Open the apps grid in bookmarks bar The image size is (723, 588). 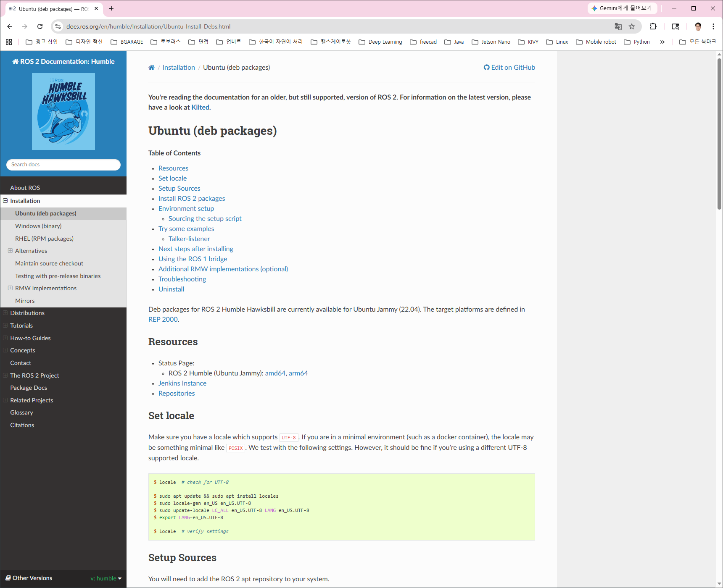[x=9, y=42]
